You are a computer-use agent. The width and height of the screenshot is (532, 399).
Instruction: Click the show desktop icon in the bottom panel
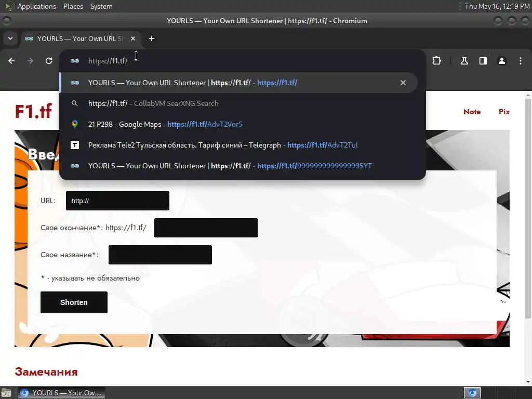tap(6, 393)
